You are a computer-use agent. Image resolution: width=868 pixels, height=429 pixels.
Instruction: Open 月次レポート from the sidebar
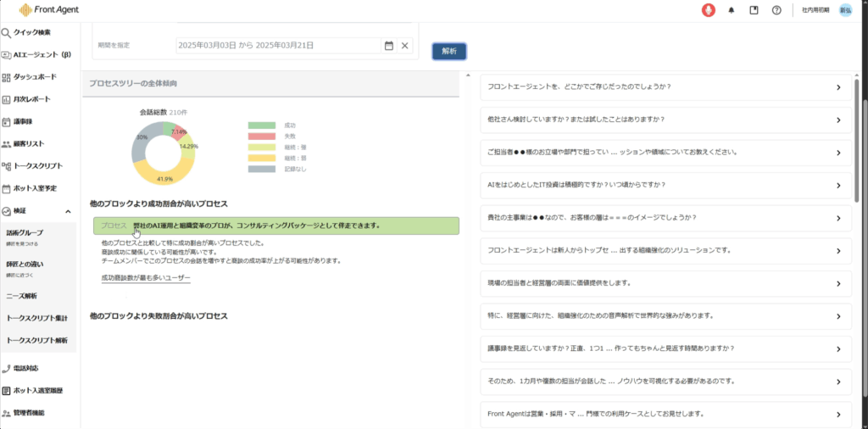click(31, 99)
